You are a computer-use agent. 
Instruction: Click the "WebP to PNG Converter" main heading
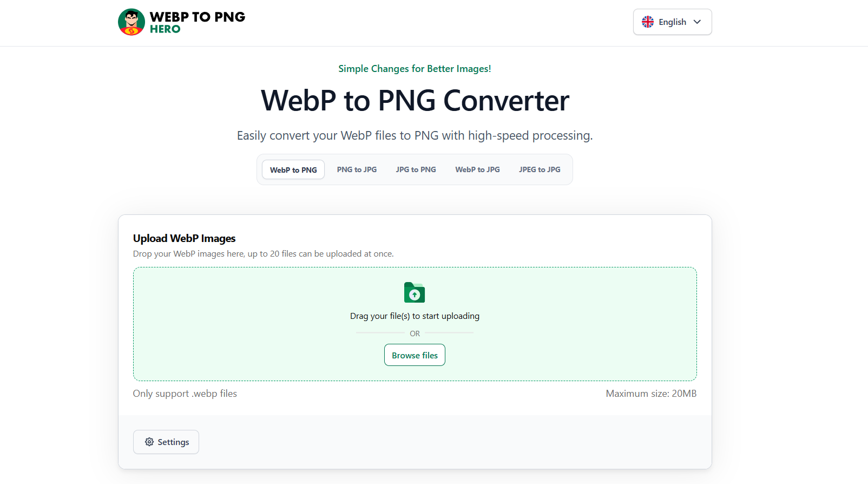pos(415,101)
